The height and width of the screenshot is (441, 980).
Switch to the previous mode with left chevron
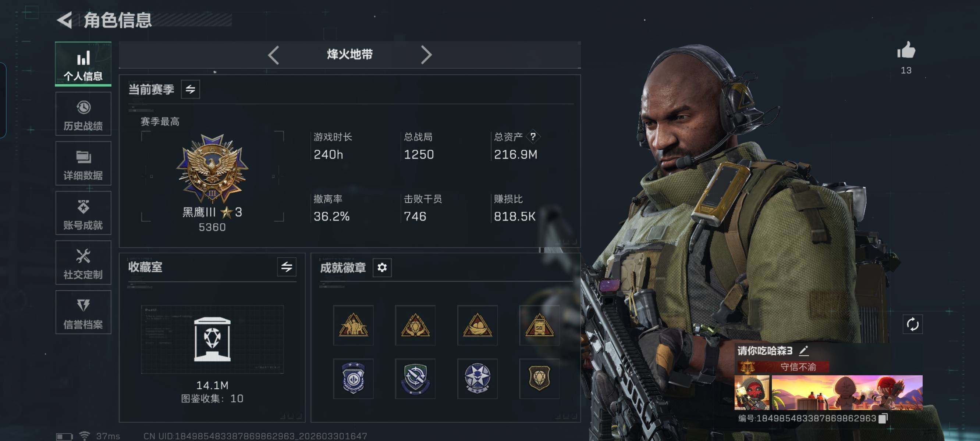click(x=274, y=55)
